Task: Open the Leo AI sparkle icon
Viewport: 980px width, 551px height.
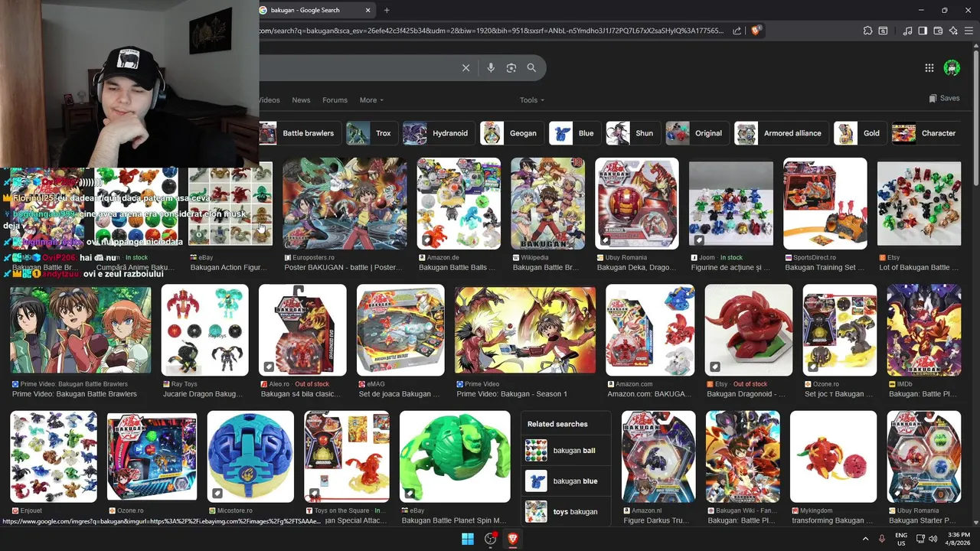Action: pos(953,31)
